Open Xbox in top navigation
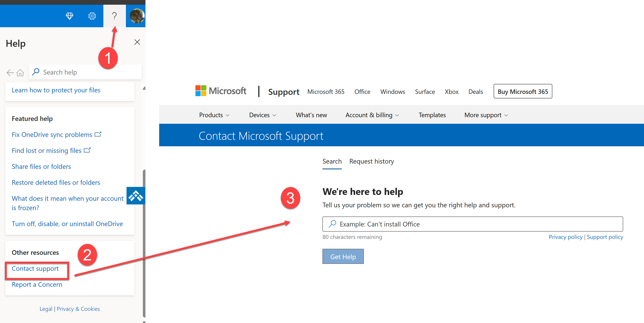The height and width of the screenshot is (323, 644). point(452,92)
